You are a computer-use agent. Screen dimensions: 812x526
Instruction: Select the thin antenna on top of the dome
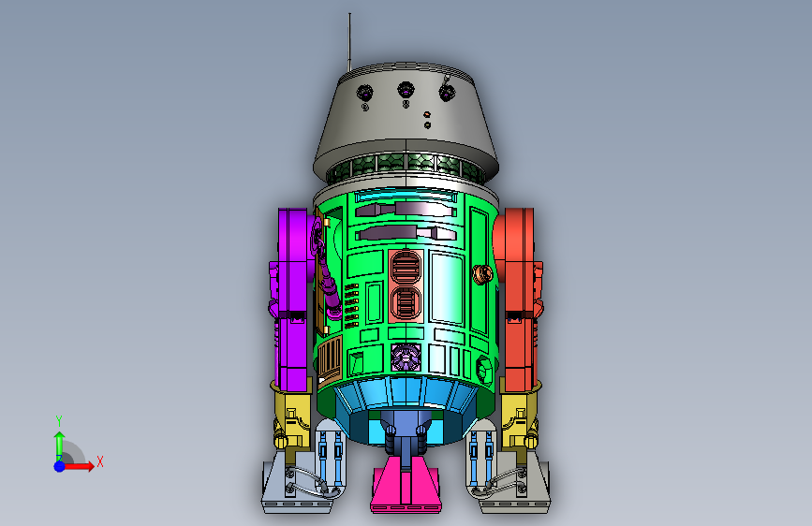349,42
